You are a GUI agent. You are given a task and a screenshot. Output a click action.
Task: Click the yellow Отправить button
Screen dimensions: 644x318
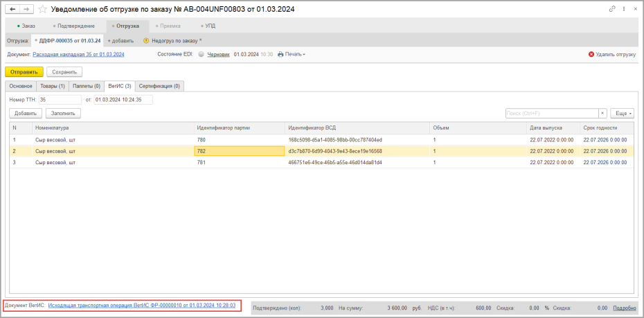(24, 72)
